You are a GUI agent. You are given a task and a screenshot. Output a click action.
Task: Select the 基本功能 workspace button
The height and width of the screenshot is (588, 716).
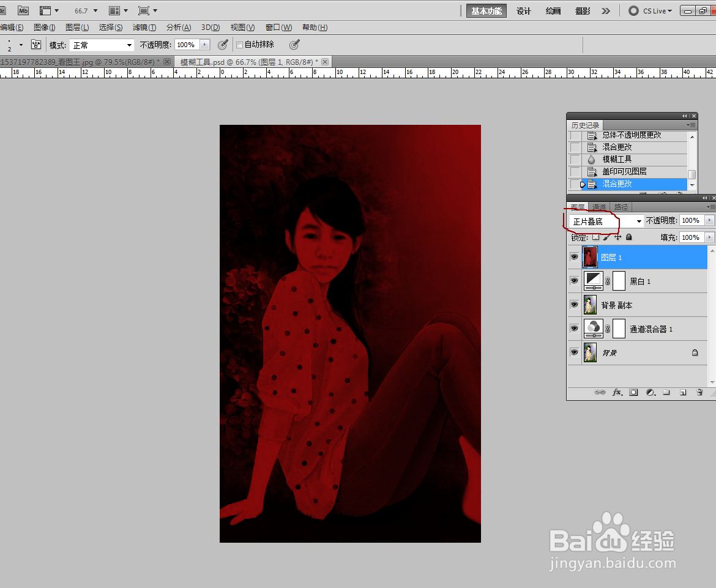487,11
